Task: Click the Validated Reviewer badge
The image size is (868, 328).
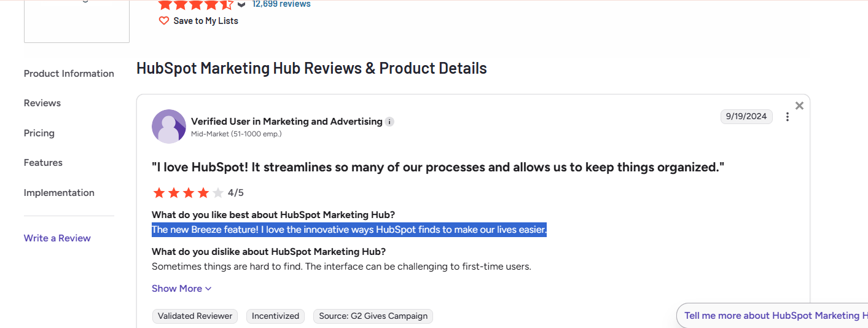Action: [195, 316]
